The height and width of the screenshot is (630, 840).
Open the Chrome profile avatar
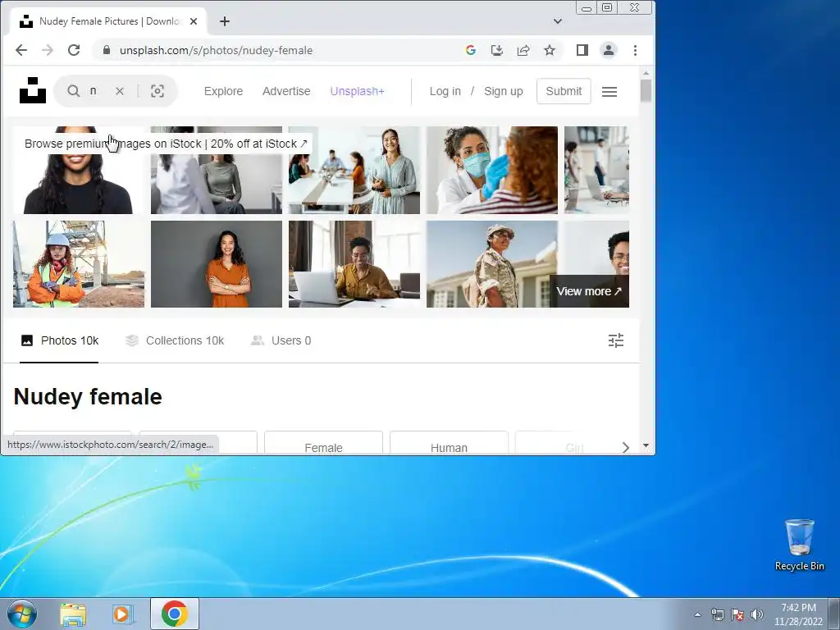pyautogui.click(x=609, y=50)
